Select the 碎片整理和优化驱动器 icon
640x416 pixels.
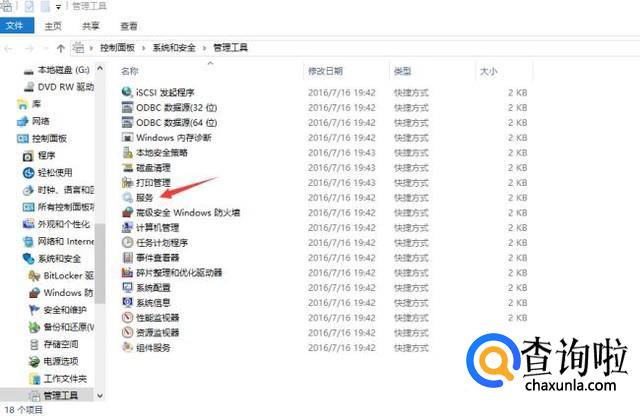(127, 272)
